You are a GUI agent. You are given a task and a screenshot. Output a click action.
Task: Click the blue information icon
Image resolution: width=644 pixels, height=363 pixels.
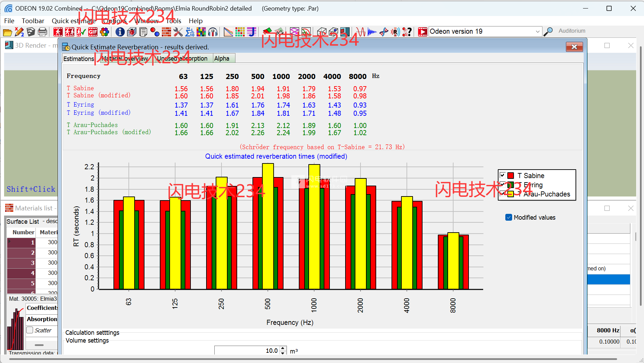pyautogui.click(x=120, y=32)
